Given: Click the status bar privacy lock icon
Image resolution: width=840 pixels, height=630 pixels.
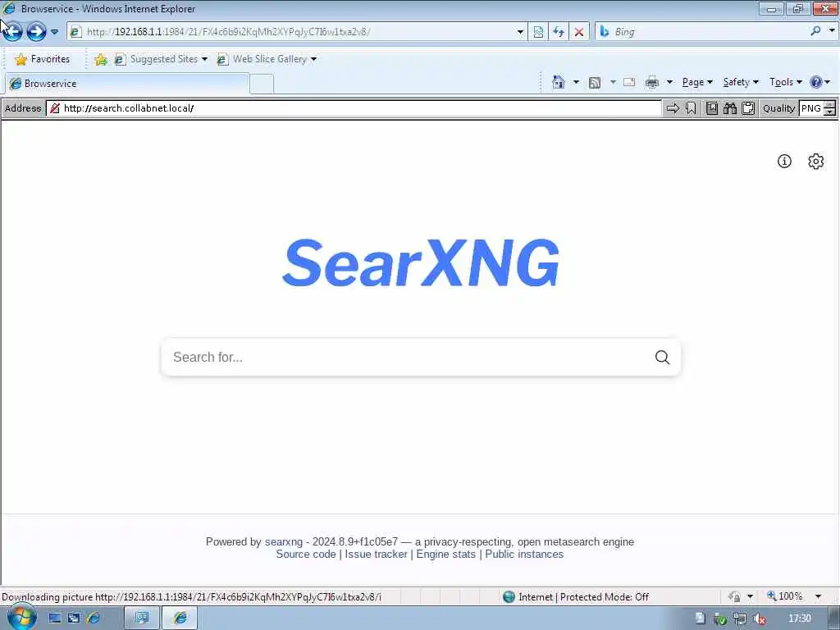Looking at the screenshot, I should 734,596.
